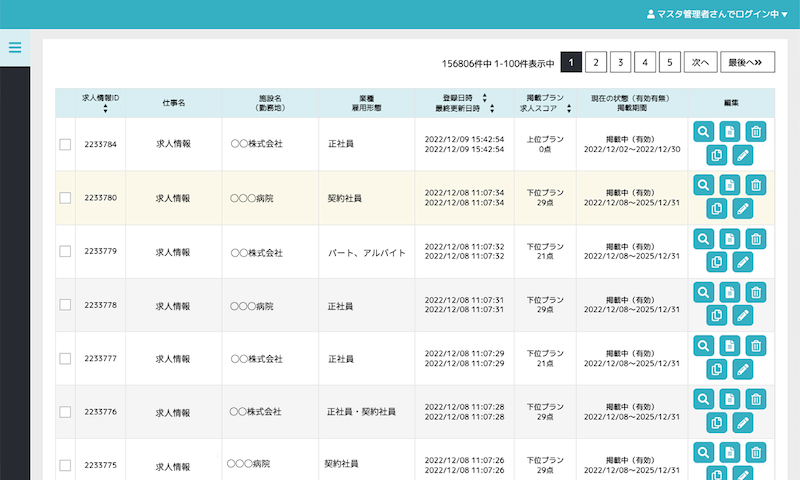Click the magnifier icon for job 2233784
This screenshot has width=800, height=480.
point(704,131)
